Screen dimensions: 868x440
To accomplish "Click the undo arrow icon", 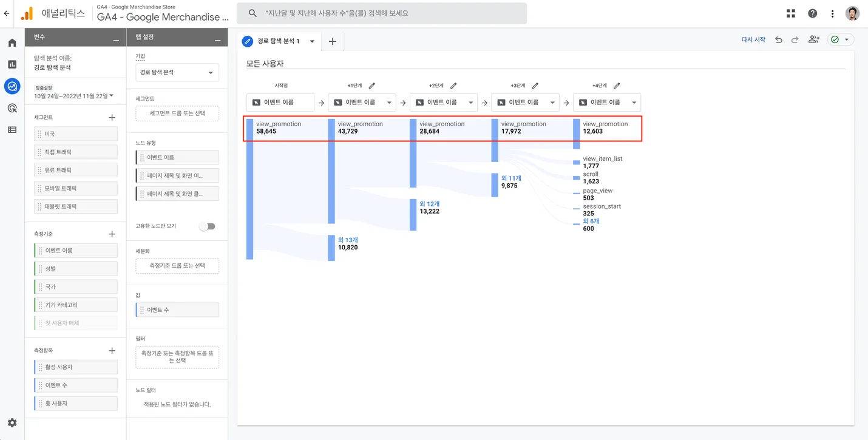I will pos(779,40).
